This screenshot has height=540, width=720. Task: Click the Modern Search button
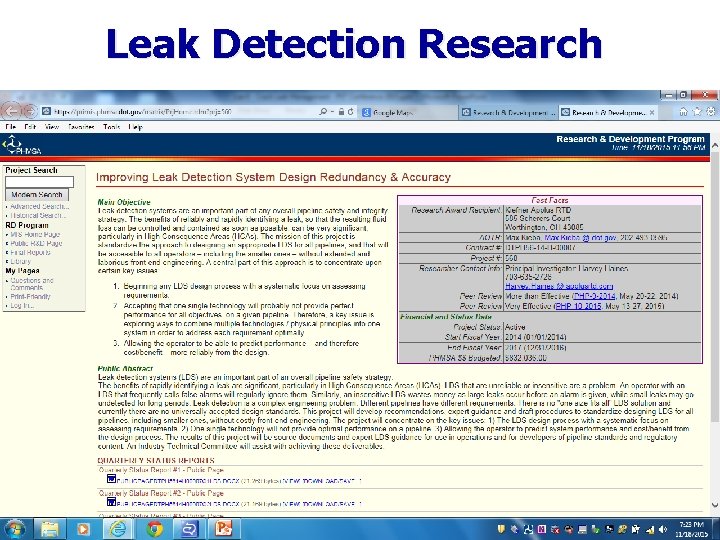tap(37, 194)
